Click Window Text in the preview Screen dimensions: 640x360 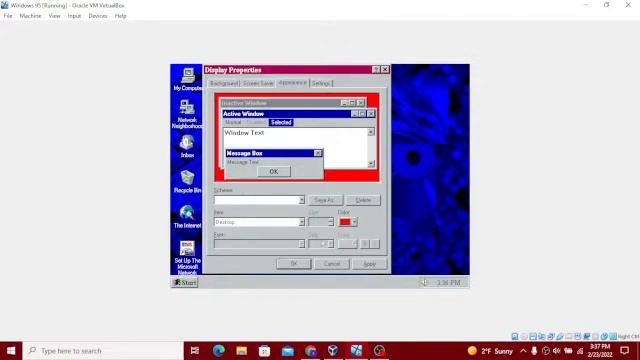pyautogui.click(x=244, y=133)
